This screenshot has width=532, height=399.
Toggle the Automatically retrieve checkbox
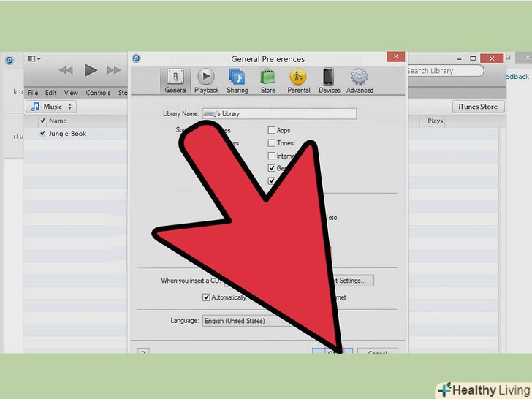pyautogui.click(x=206, y=297)
